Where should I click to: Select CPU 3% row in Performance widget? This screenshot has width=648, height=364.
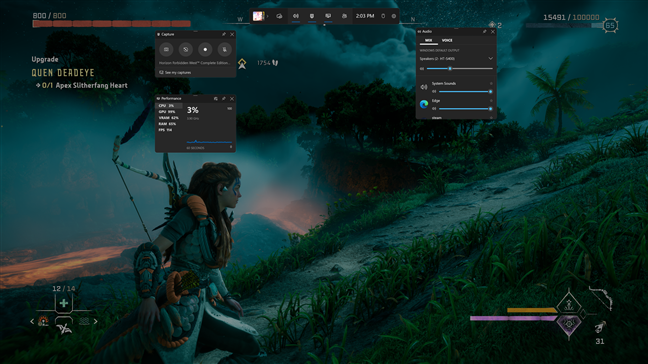(x=169, y=106)
